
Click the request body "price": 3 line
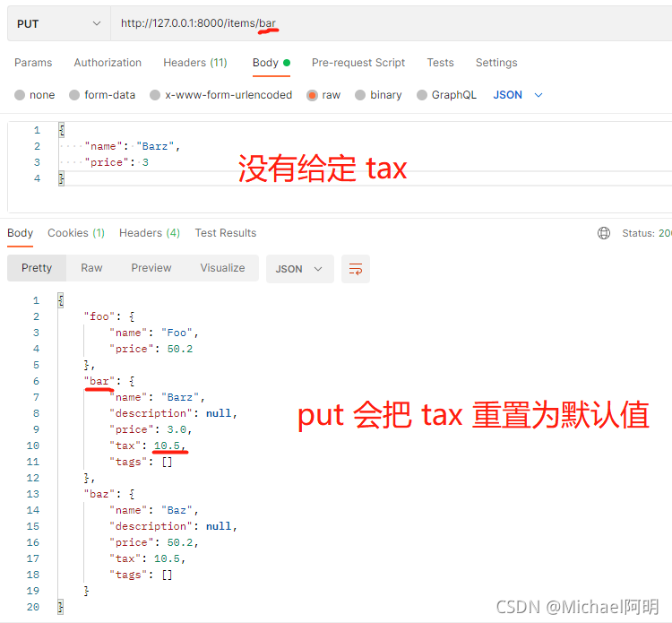click(x=116, y=162)
